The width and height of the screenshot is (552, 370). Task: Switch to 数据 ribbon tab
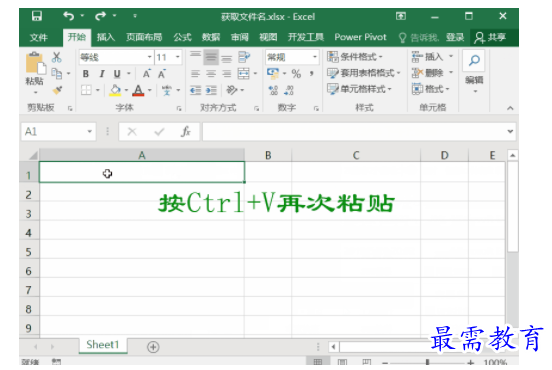click(211, 37)
